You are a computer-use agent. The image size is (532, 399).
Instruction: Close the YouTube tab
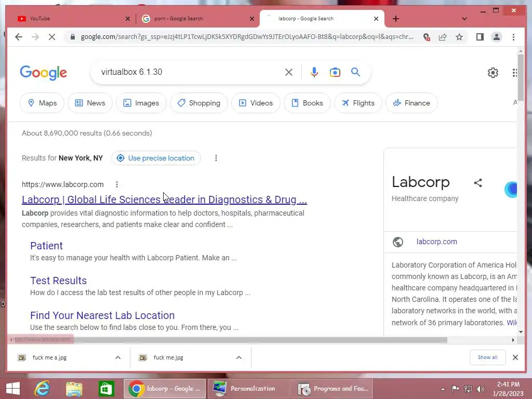[128, 19]
